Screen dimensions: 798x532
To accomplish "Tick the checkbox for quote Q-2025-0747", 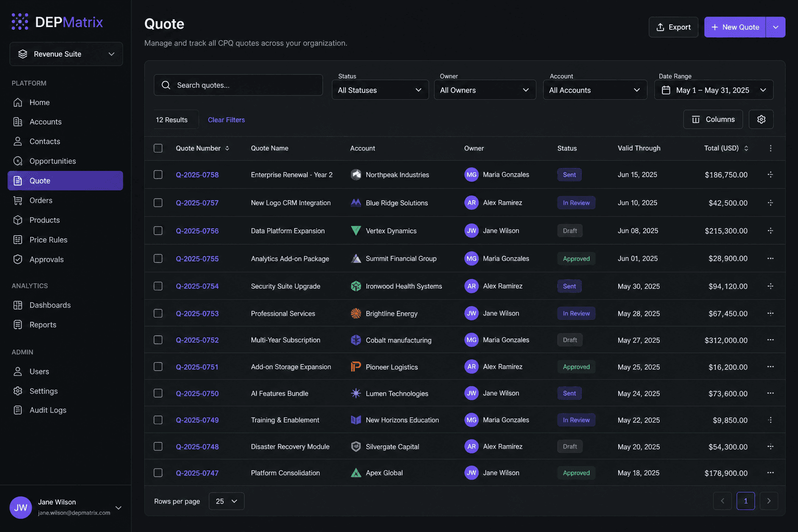I will pos(158,473).
